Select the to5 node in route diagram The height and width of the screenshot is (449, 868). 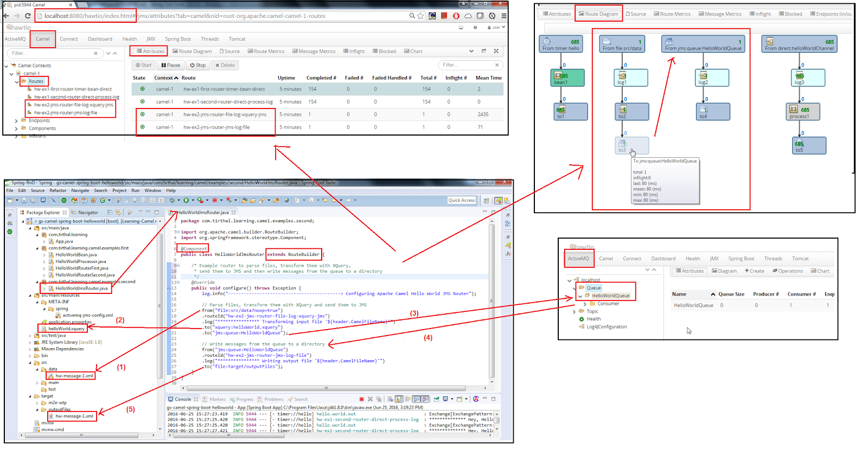809,145
